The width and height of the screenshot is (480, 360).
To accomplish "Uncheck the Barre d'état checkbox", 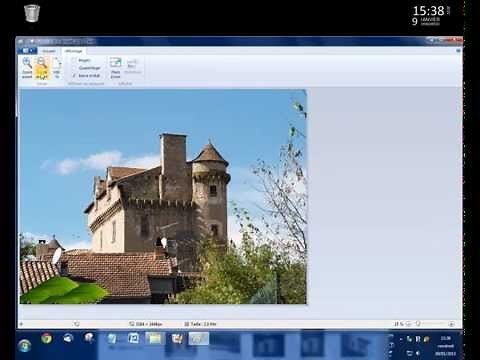I will tap(74, 76).
